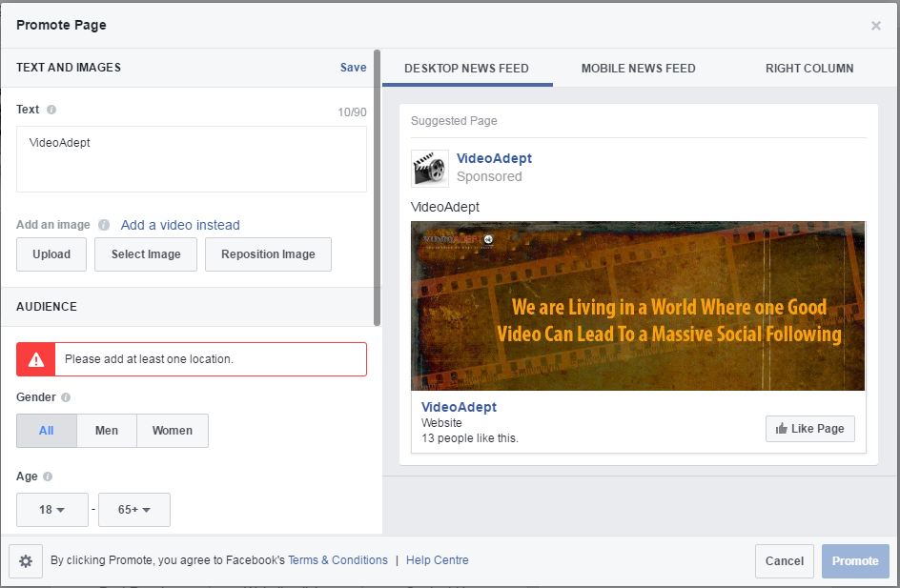Image resolution: width=900 pixels, height=588 pixels.
Task: Switch to Desktop News Feed tab
Action: [x=467, y=69]
